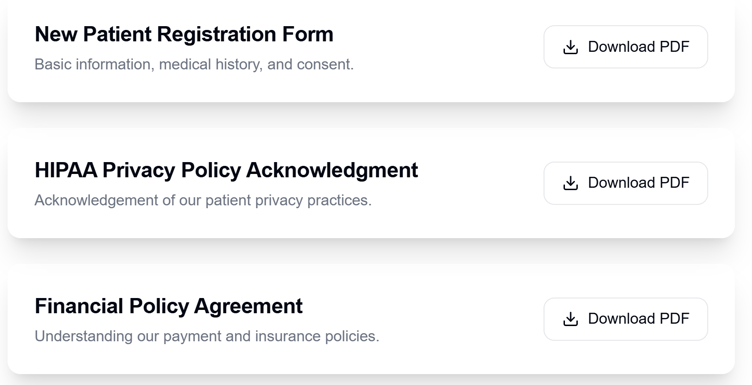Image resolution: width=752 pixels, height=385 pixels.
Task: Click the 'Basic information, medical history, and consent' text
Action: click(194, 64)
